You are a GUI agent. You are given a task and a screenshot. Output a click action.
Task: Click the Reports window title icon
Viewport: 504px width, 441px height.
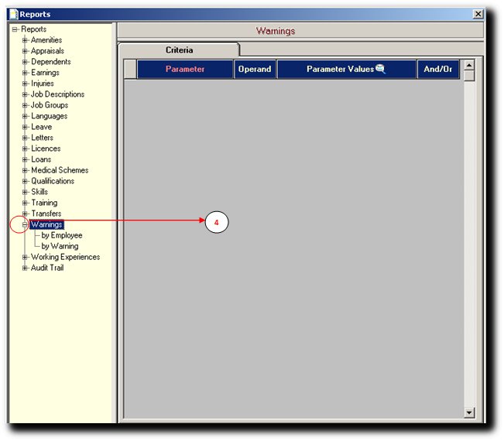click(13, 14)
